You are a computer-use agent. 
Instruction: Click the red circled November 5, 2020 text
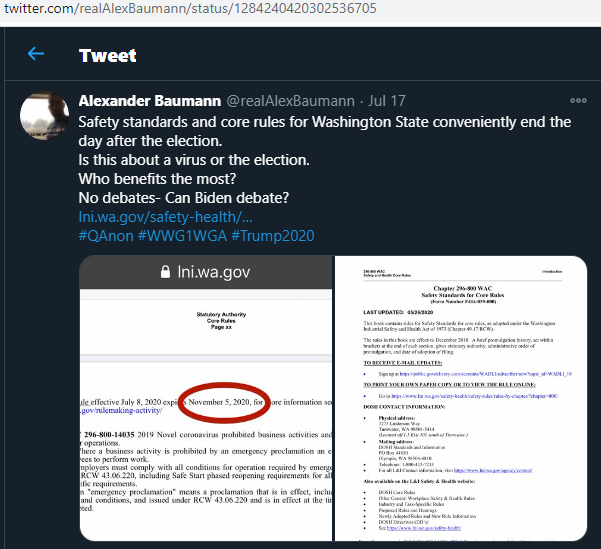(225, 402)
